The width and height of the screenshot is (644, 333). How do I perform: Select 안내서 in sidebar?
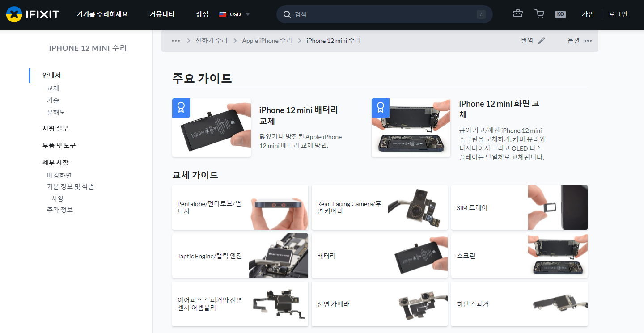52,76
